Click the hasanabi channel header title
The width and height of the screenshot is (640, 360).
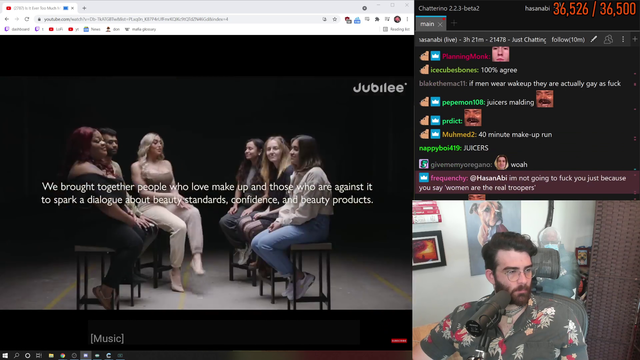click(x=482, y=40)
